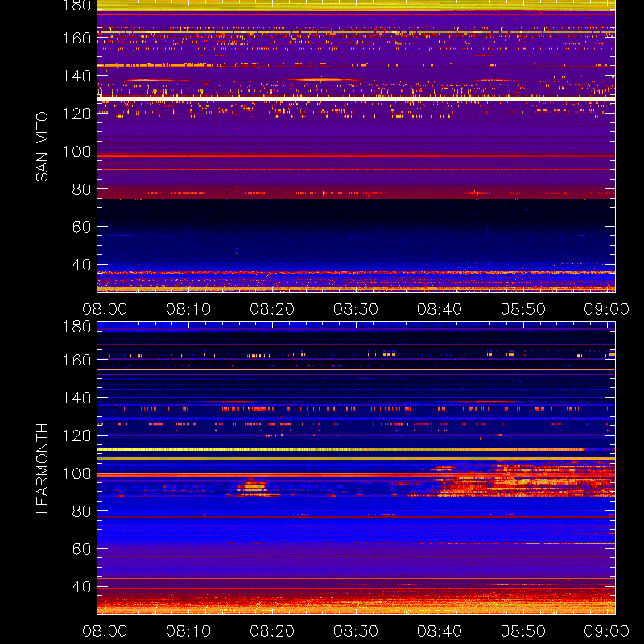Screen dimensions: 644x644
Task: Click the 40 frequency label on SAN VITO plot
Action: click(81, 265)
